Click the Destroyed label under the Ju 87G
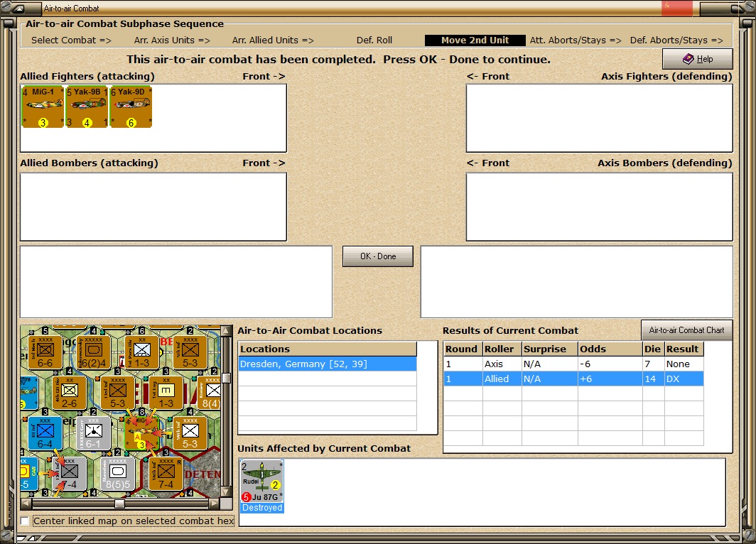The width and height of the screenshot is (756, 544). click(x=262, y=508)
